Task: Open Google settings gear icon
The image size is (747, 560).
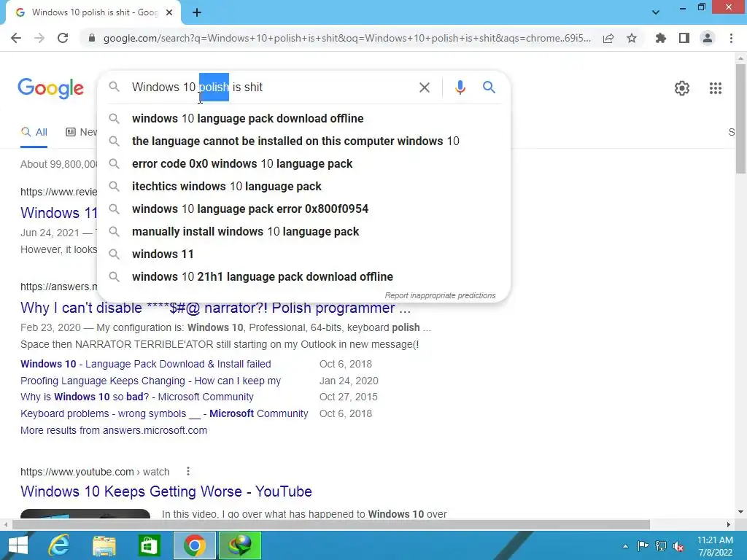Action: point(682,88)
